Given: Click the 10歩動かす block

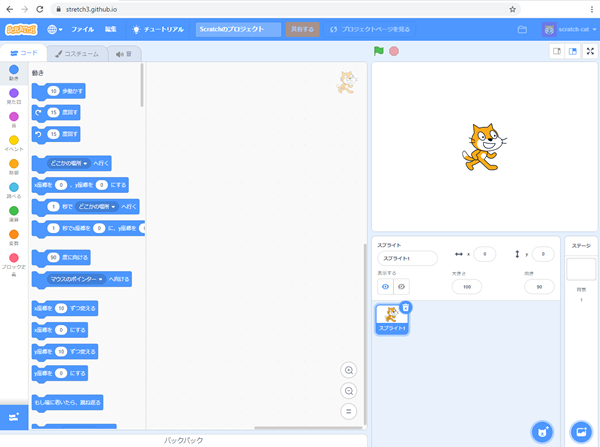Looking at the screenshot, I should [59, 91].
